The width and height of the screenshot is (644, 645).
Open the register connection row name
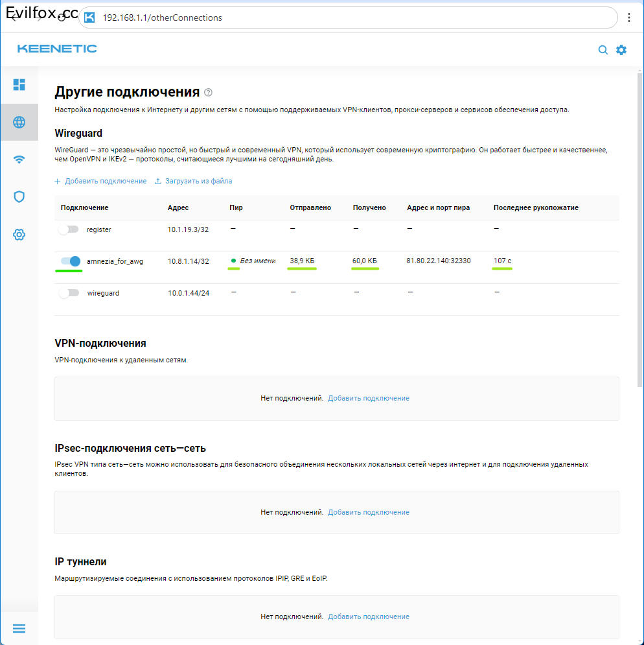click(98, 229)
